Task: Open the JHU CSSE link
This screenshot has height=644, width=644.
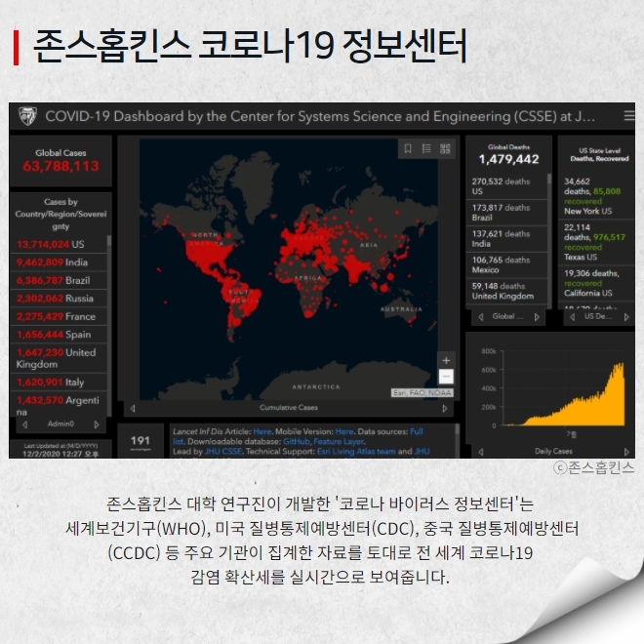Action: (x=223, y=452)
